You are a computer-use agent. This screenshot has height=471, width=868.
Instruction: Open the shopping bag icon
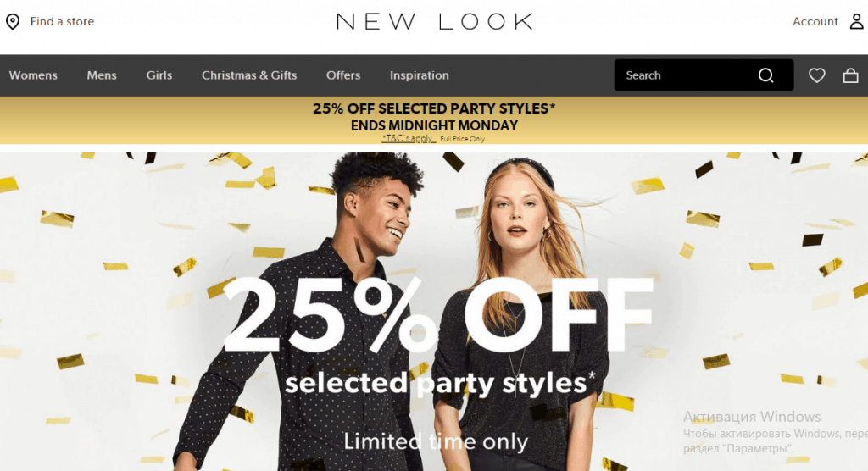pos(850,75)
